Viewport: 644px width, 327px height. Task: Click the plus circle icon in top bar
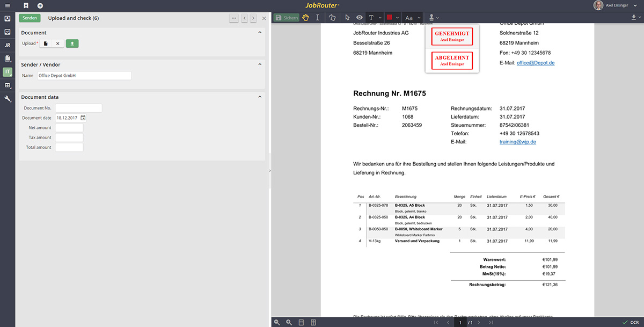tap(40, 5)
